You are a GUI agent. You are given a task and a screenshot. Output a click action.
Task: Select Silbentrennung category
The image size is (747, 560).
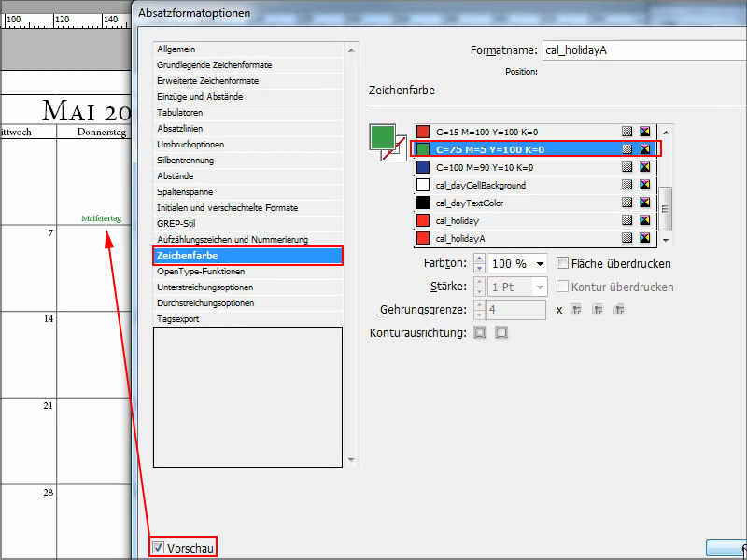[247, 160]
